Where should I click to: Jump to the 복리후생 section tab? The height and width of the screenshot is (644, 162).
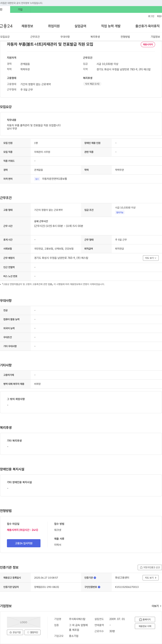tap(95, 37)
